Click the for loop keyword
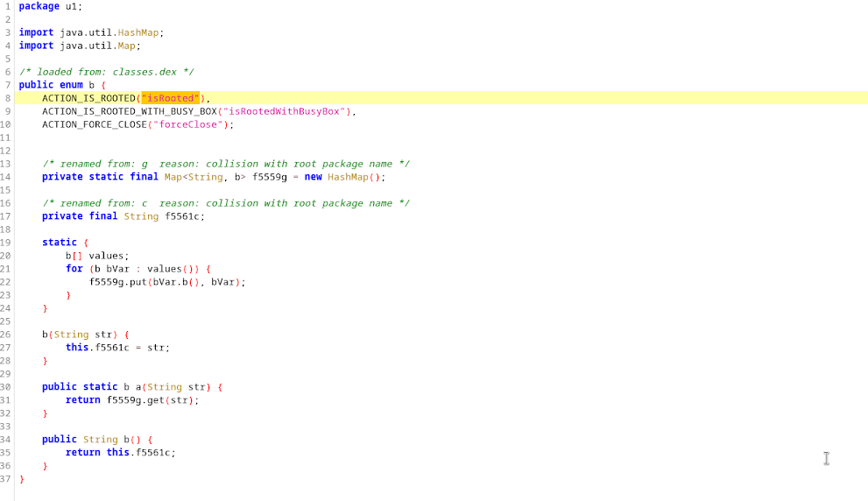868x501 pixels. (x=74, y=269)
